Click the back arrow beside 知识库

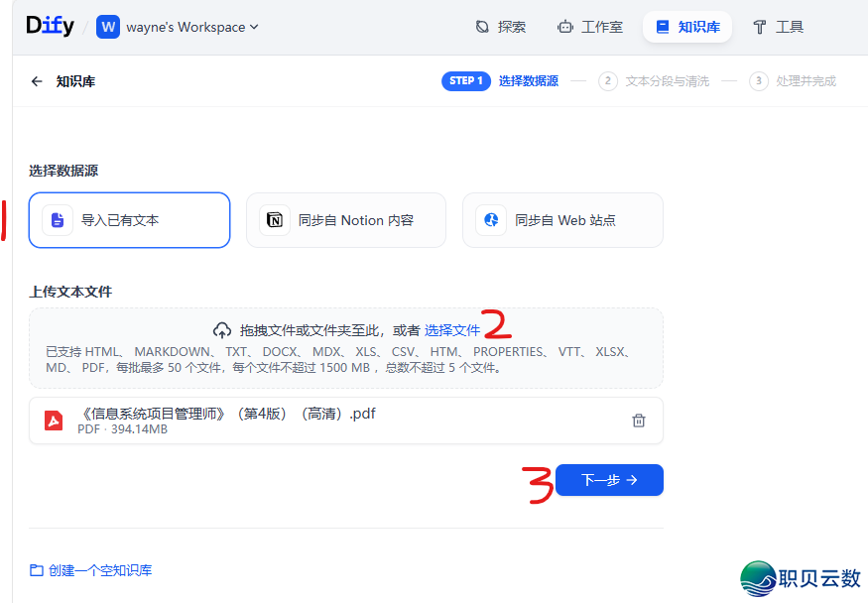point(37,81)
